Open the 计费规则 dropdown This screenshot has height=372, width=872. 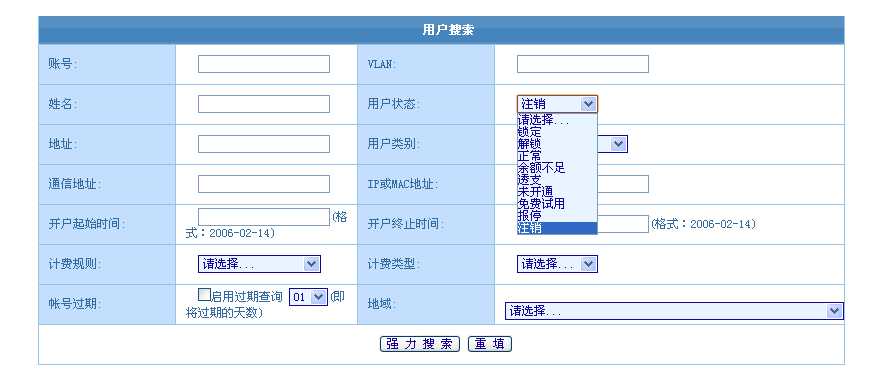coord(259,264)
